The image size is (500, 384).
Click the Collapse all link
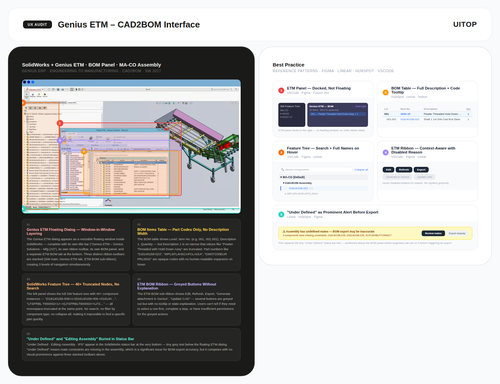(361, 170)
